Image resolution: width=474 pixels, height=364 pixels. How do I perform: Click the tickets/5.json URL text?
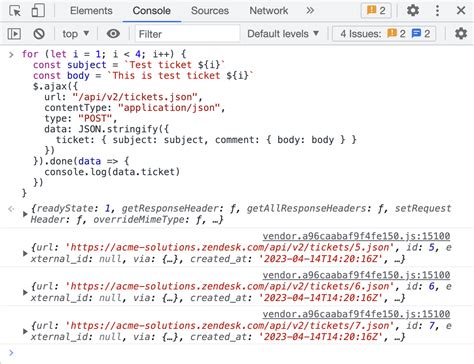point(229,247)
